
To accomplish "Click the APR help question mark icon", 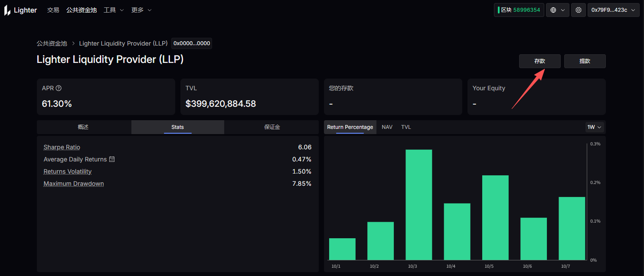I will click(59, 88).
